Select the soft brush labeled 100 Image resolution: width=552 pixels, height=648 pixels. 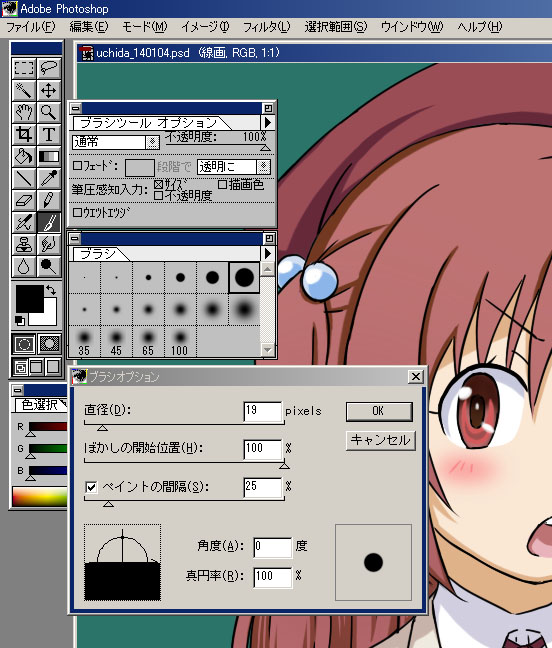click(x=180, y=341)
